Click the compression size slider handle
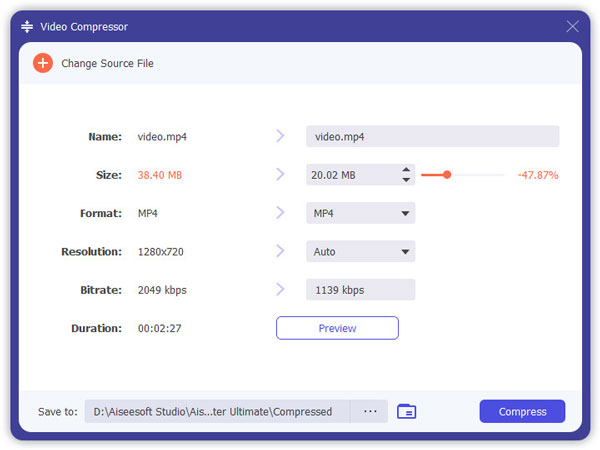600x450 pixels. click(447, 175)
